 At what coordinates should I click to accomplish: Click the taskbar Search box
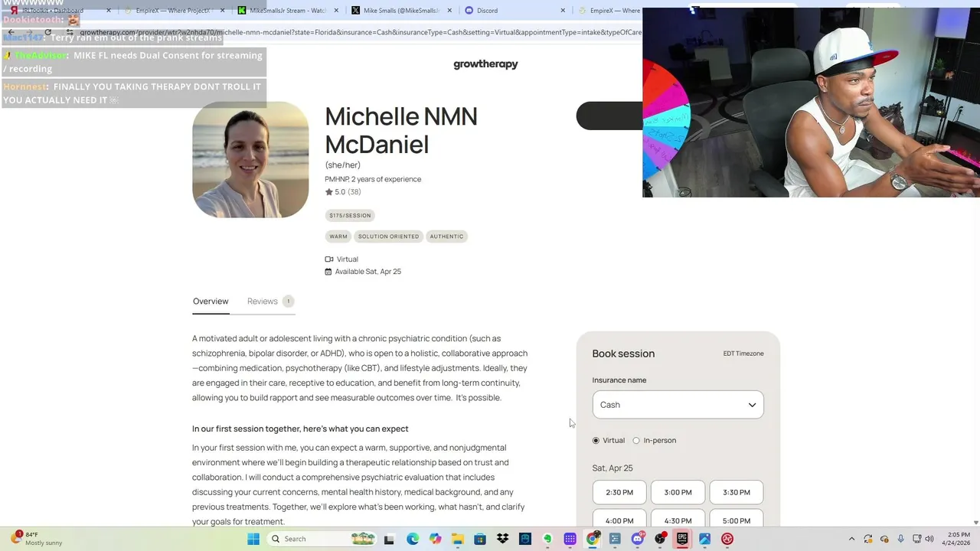(322, 539)
